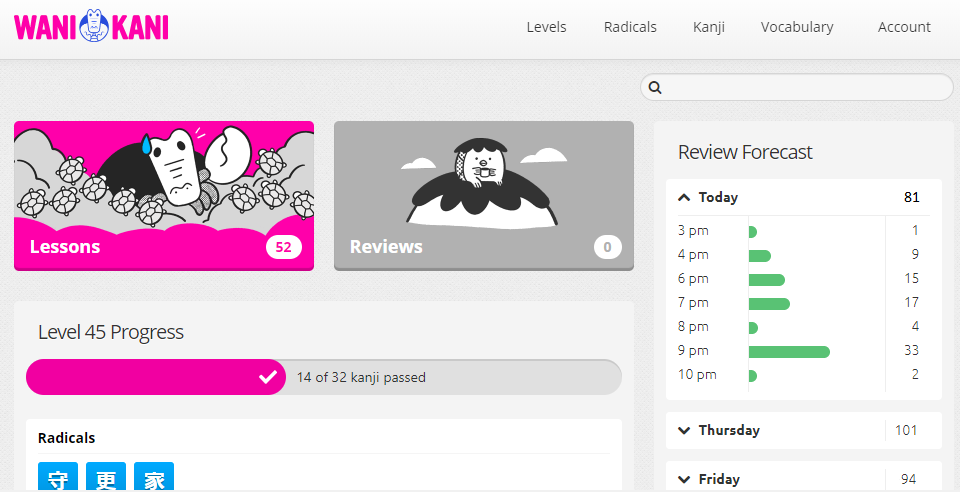Click the '14 of 32 kanji passed' text

click(361, 378)
